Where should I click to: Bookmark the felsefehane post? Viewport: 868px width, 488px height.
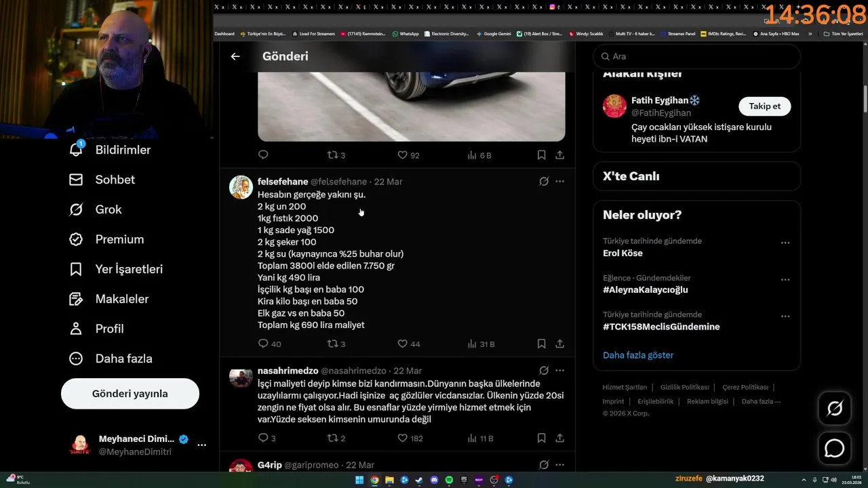[541, 344]
